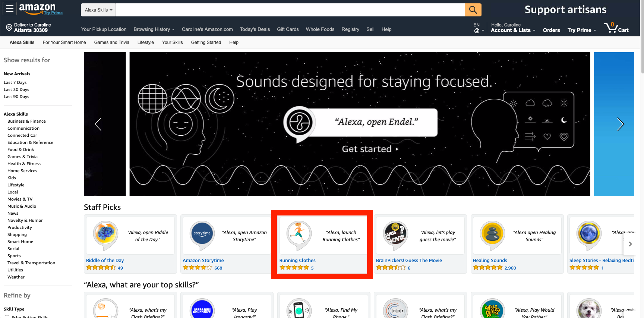Click the orange search magnifier button
This screenshot has width=644, height=318.
point(473,10)
